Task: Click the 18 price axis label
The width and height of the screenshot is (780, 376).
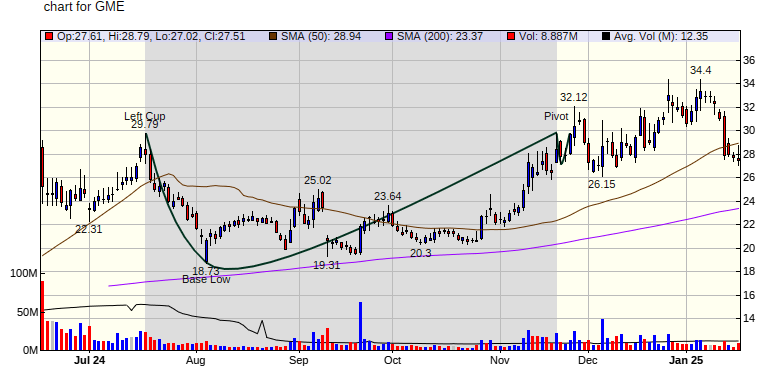Action: [750, 272]
